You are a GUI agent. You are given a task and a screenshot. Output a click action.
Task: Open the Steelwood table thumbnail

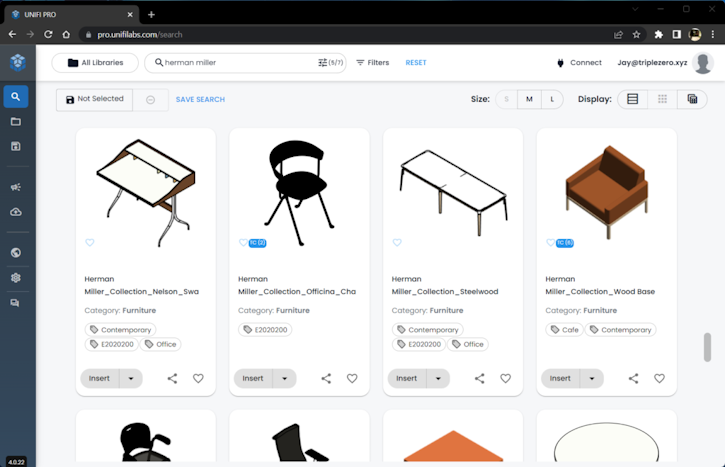(453, 192)
